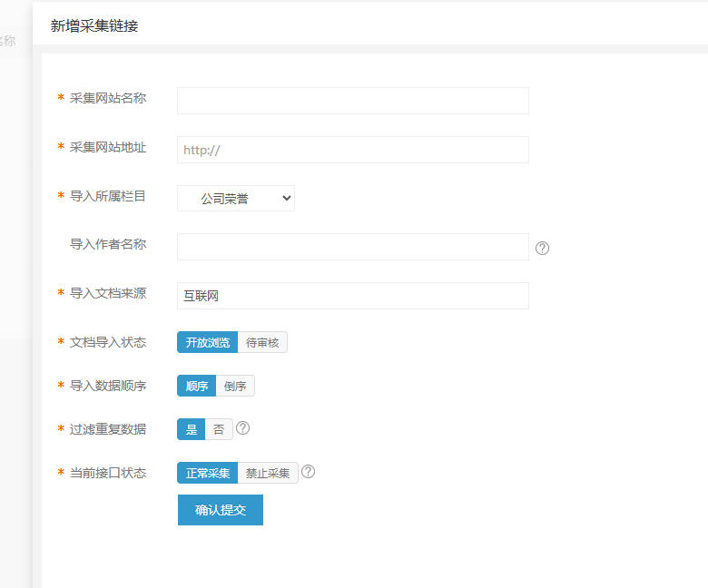Click the 导入数据顺序 label
The width and height of the screenshot is (708, 588).
(108, 386)
